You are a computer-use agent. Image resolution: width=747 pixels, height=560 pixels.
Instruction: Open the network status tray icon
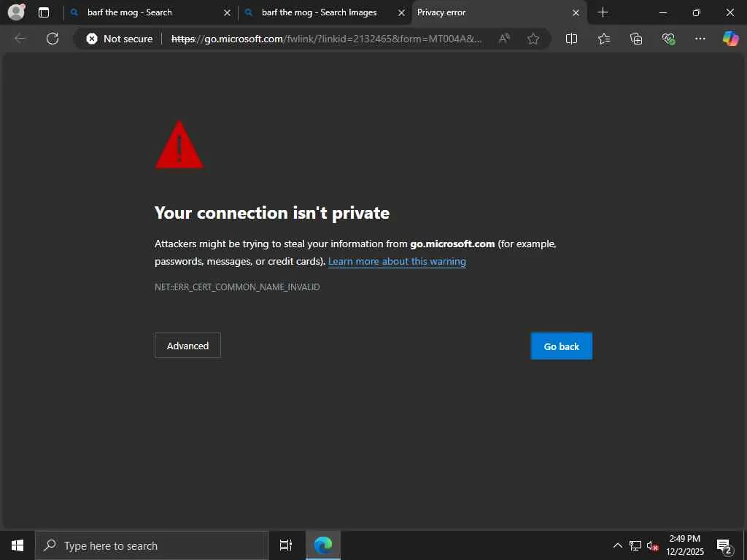(635, 545)
